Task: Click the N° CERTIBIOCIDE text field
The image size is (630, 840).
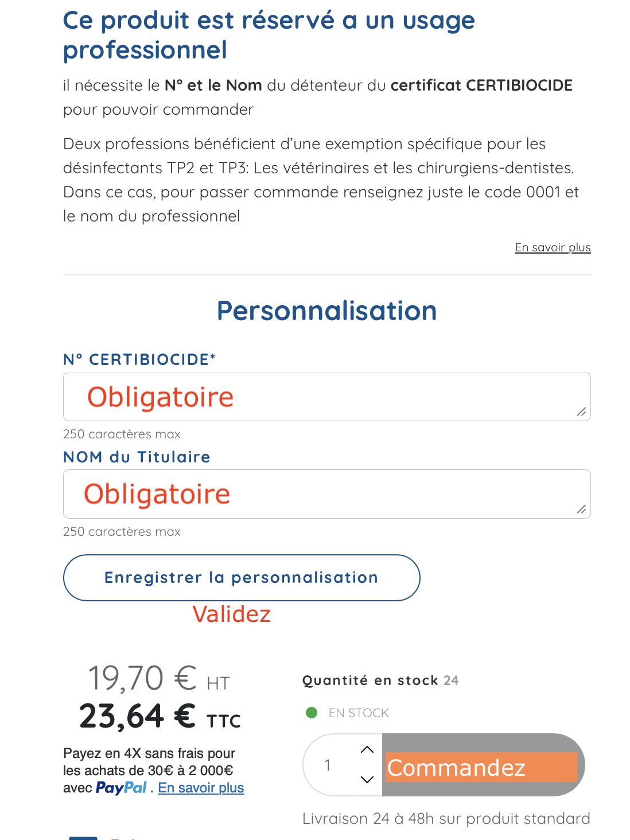Action: pos(326,396)
